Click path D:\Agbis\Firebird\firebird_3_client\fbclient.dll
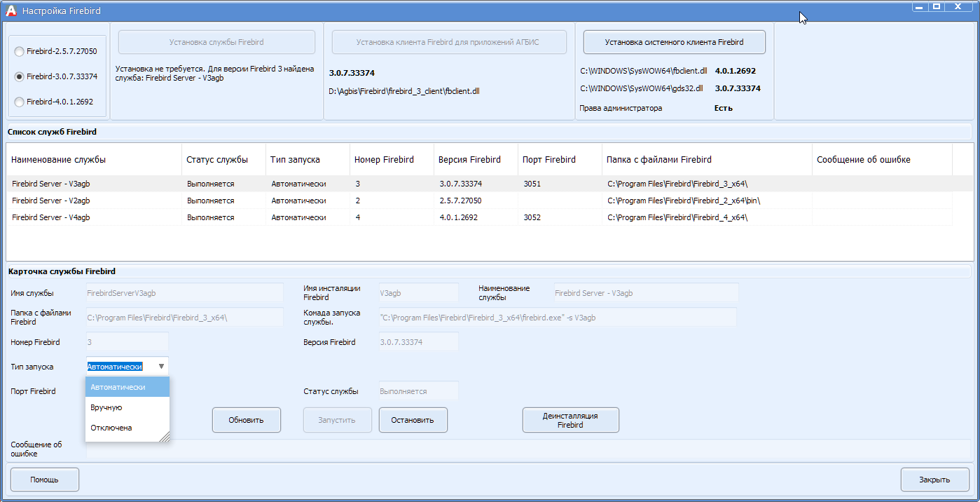Image resolution: width=980 pixels, height=502 pixels. (404, 91)
